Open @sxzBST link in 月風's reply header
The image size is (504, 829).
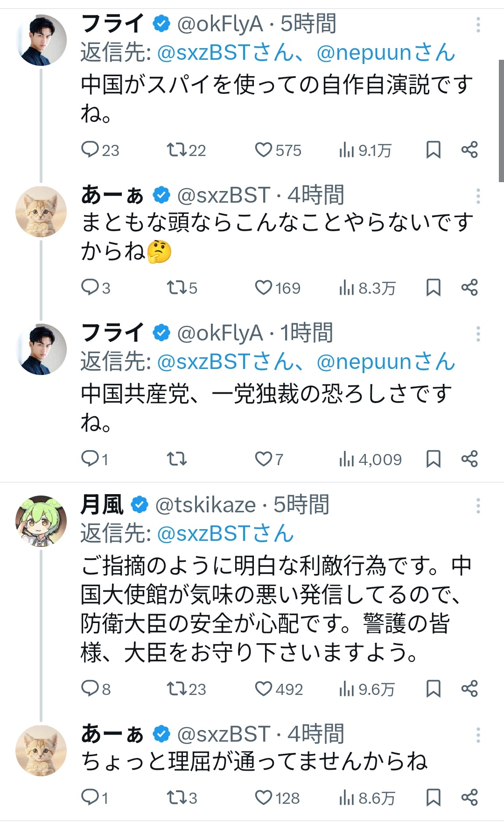pyautogui.click(x=225, y=534)
